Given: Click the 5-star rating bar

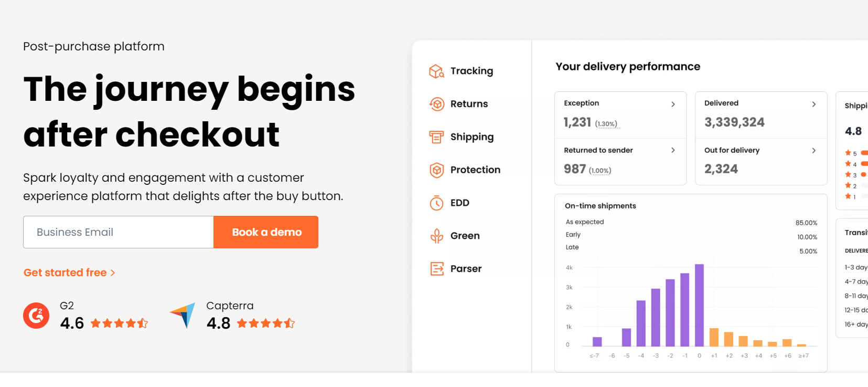Looking at the screenshot, I should (x=863, y=153).
